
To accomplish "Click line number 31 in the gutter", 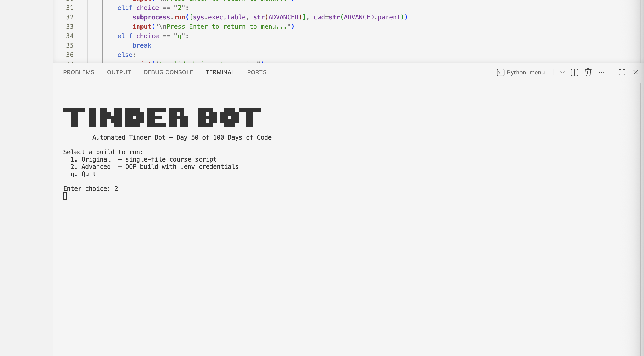I will point(70,8).
